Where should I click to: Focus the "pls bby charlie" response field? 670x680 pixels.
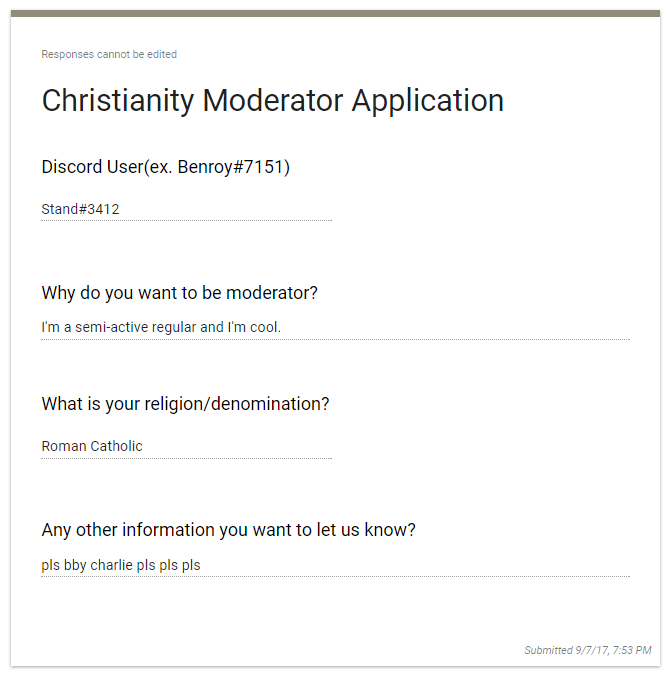(x=335, y=565)
